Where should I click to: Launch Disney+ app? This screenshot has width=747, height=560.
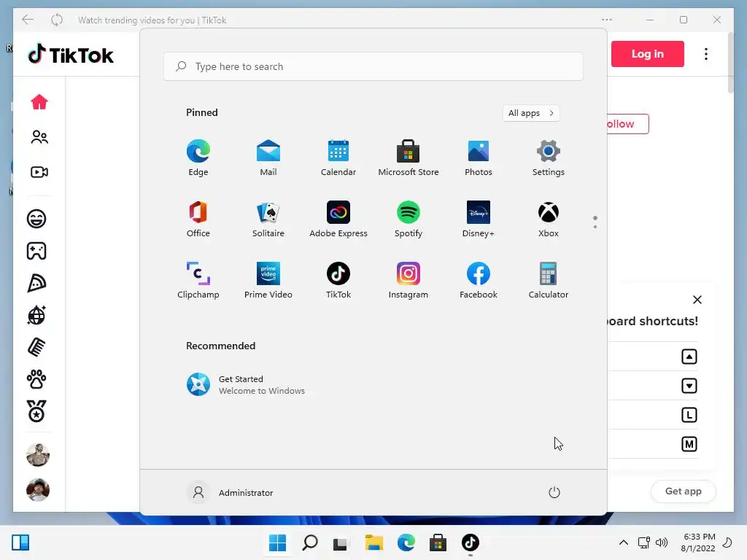[x=479, y=219]
